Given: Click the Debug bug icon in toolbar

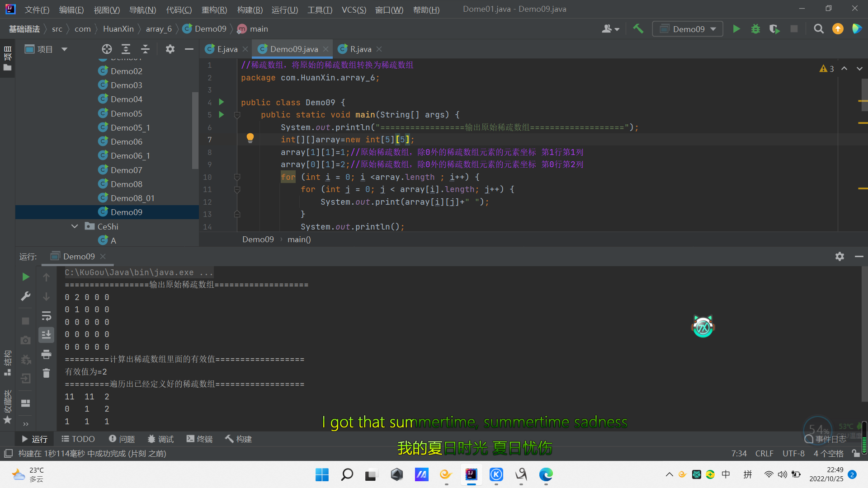Looking at the screenshot, I should click(755, 29).
